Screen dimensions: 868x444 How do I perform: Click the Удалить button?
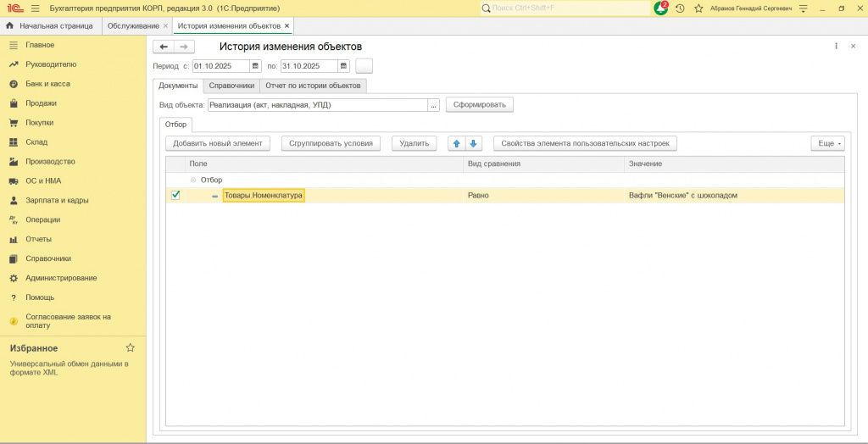point(414,143)
